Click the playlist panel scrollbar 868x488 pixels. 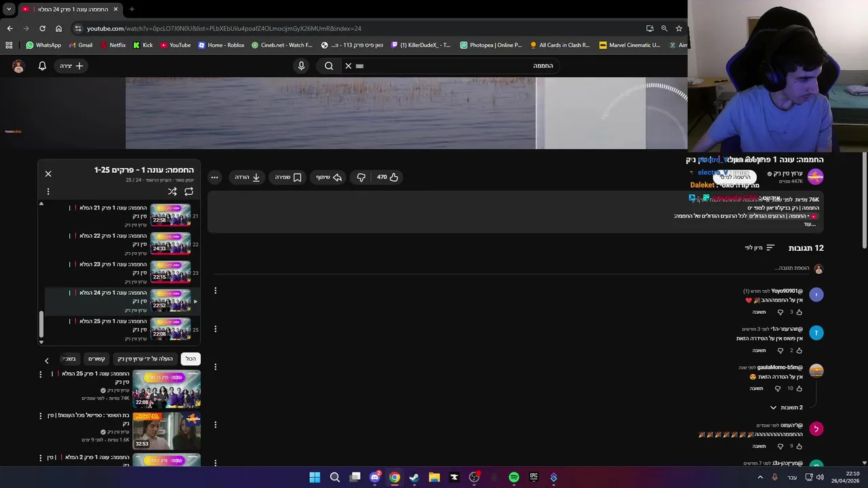41,324
